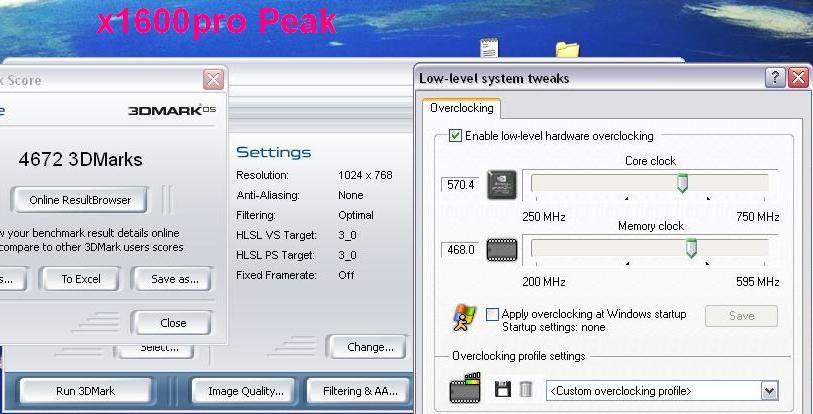The width and height of the screenshot is (813, 414).
Task: Click the 4672 3DMarks score text
Action: point(80,159)
